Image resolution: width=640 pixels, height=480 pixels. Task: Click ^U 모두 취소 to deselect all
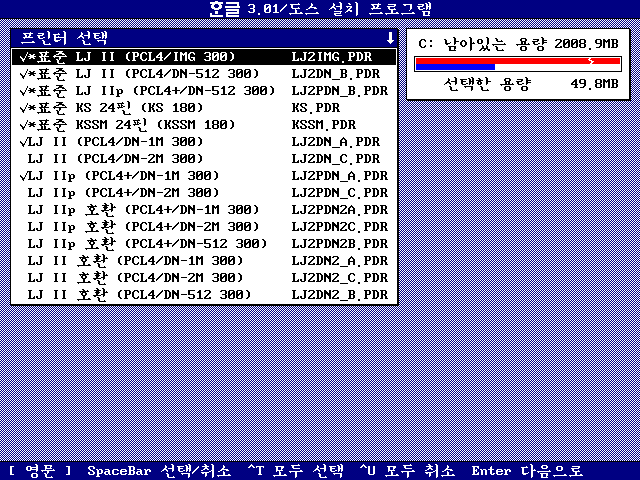click(x=407, y=471)
